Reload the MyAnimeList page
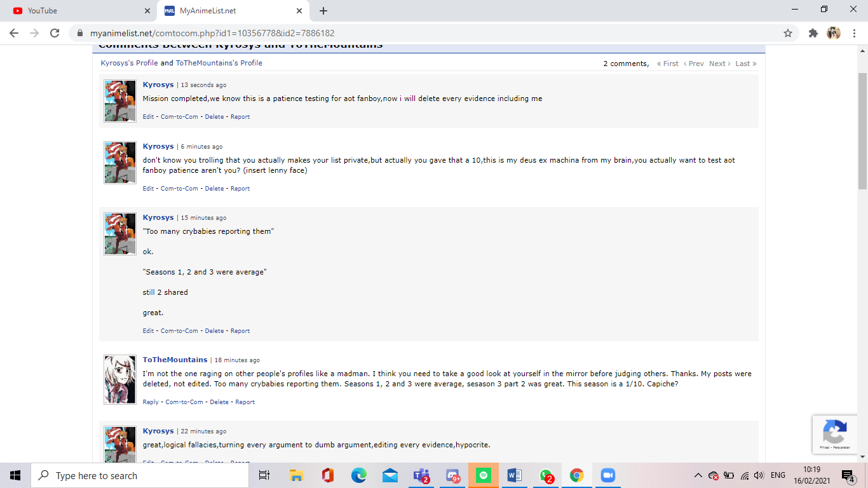The image size is (868, 488). coord(55,33)
